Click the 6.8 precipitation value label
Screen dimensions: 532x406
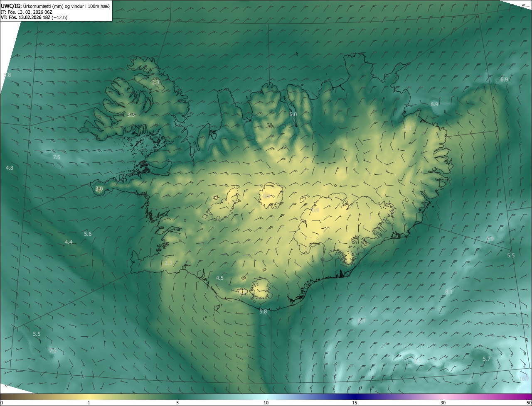click(x=7, y=75)
